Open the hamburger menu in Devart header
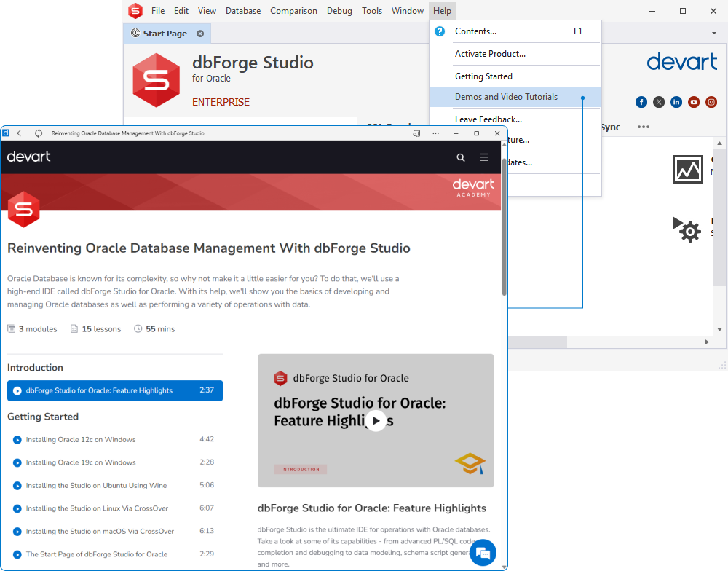 (x=484, y=157)
